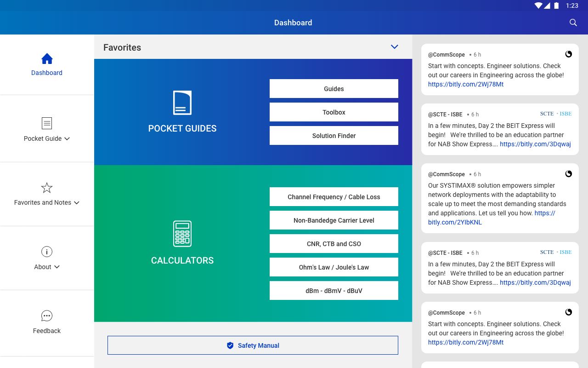The height and width of the screenshot is (368, 588).
Task: Select the Pocket Guide sidebar icon
Action: tap(47, 123)
